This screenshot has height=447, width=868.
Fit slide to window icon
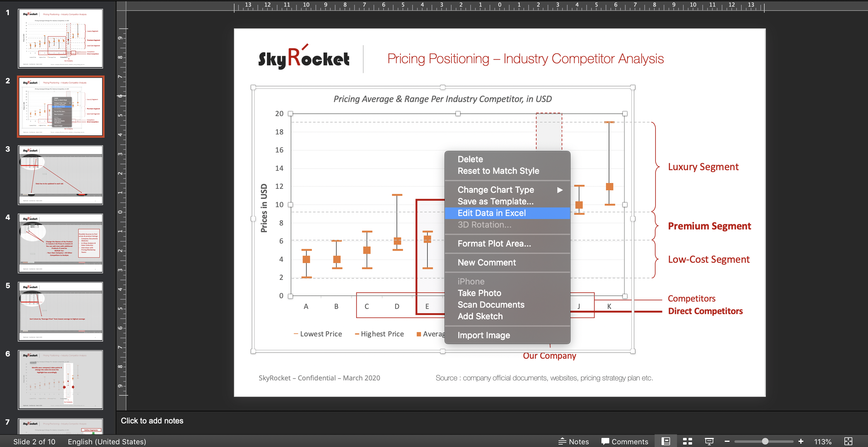848,441
